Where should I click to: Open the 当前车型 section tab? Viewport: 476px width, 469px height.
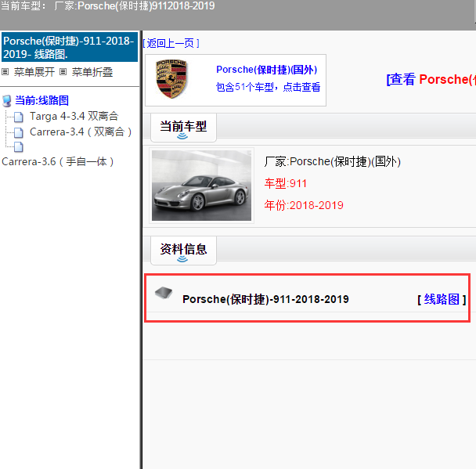point(183,127)
